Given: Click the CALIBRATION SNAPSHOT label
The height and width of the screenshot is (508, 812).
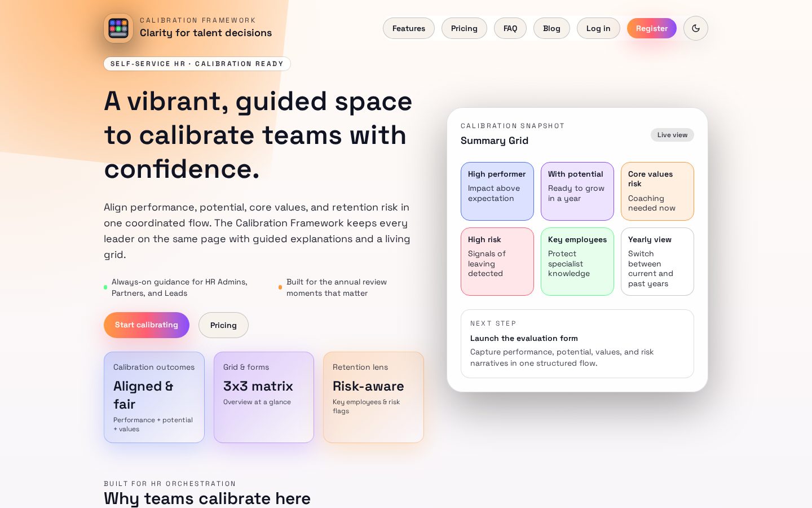Looking at the screenshot, I should [513, 126].
